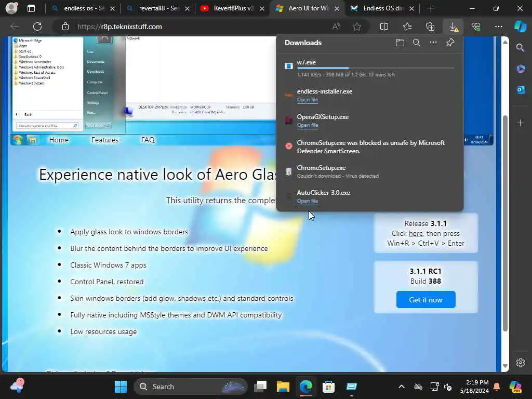Open sidebar settings gear
Image resolution: width=532 pixels, height=399 pixels.
pyautogui.click(x=521, y=363)
